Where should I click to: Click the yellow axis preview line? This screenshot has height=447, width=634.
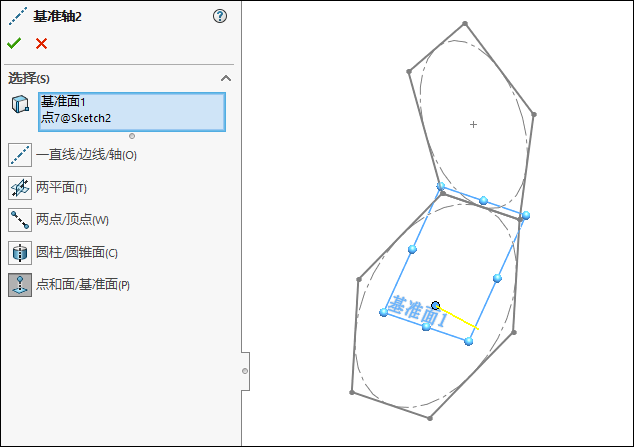click(458, 318)
